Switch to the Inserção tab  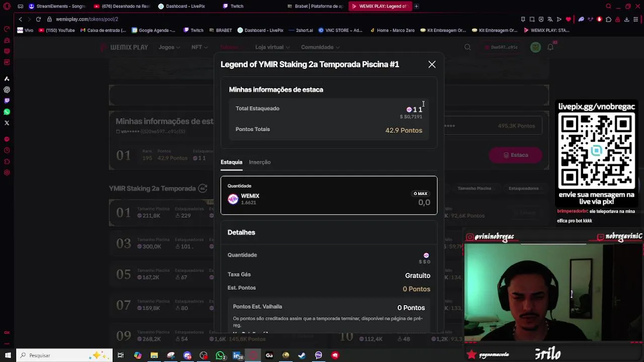[260, 162]
